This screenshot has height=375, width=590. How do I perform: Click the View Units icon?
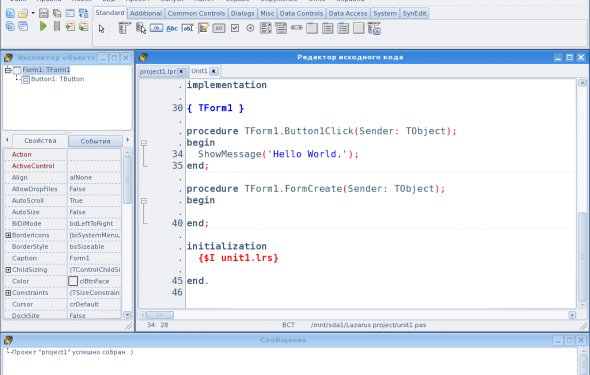point(10,26)
